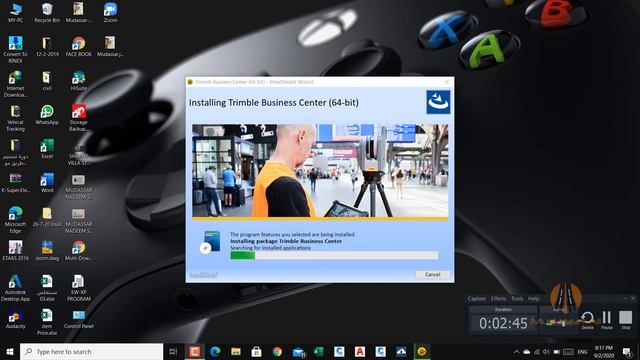The height and width of the screenshot is (360, 640).
Task: Select the Microsoft Edge desktop shortcut
Action: 16,220
